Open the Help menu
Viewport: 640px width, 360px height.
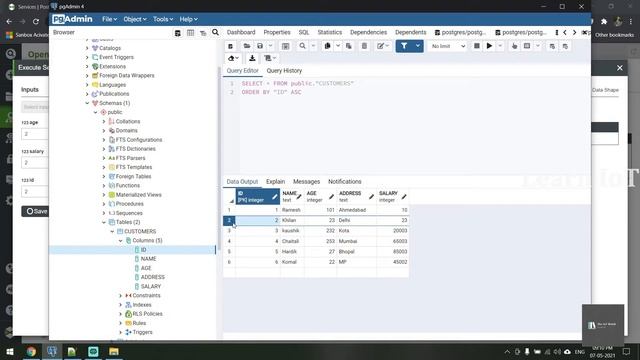pyautogui.click(x=189, y=19)
